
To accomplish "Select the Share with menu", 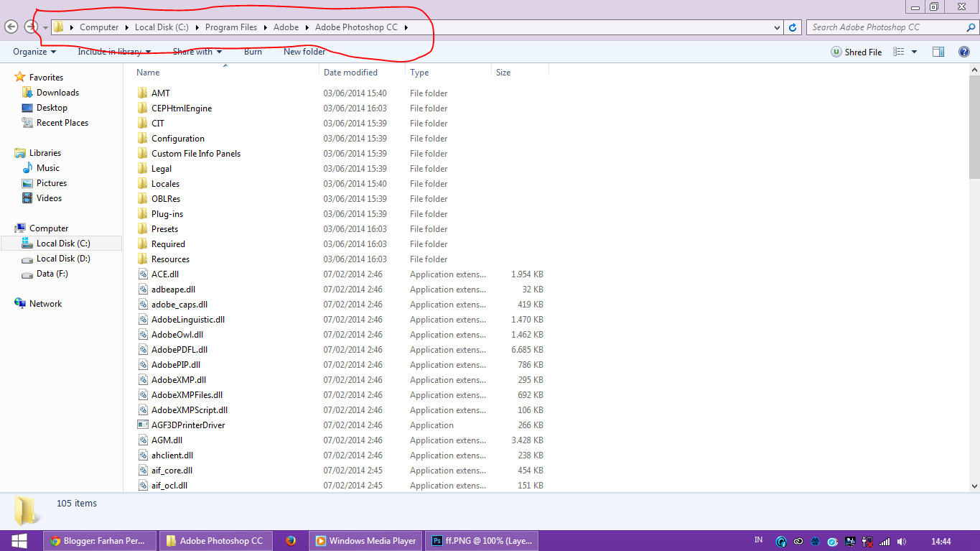I will coord(196,51).
